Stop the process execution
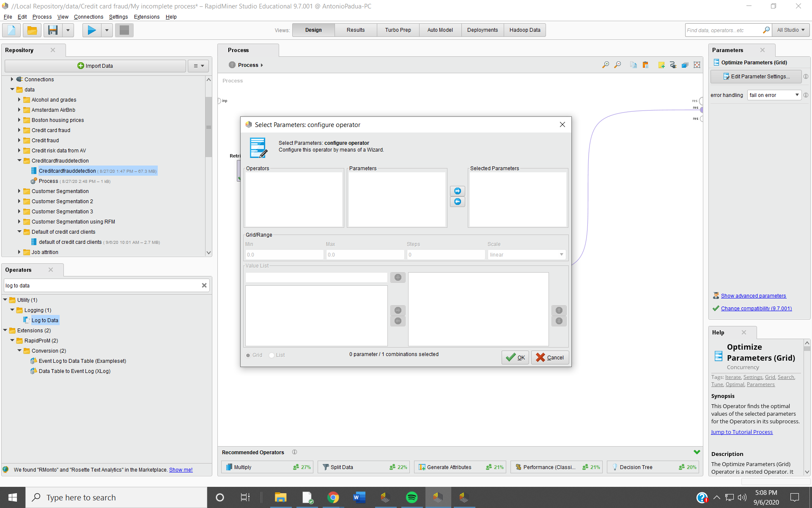 click(x=124, y=30)
